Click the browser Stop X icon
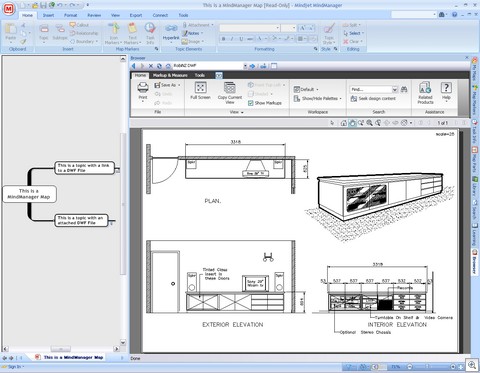The width and height of the screenshot is (480, 373). [151, 66]
